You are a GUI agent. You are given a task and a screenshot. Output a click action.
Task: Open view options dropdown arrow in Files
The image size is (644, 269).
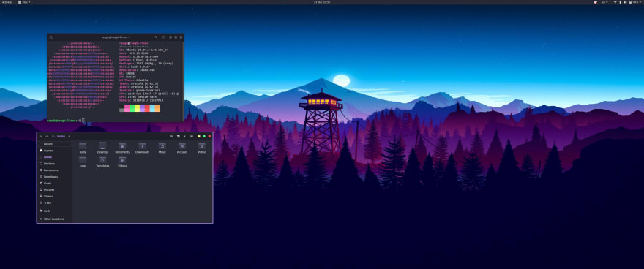(184, 136)
